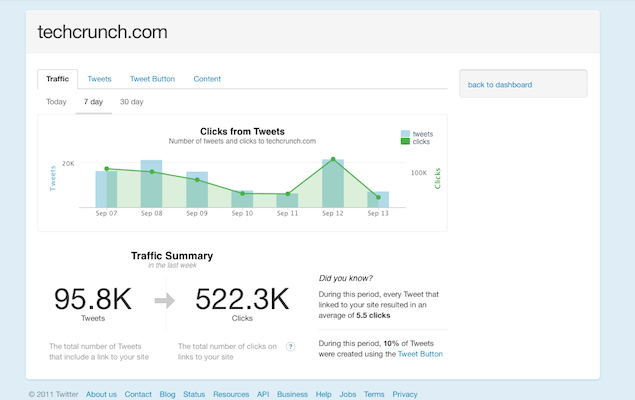The height and width of the screenshot is (400, 635).
Task: Open the Tweet Button tab
Action: tap(152, 79)
